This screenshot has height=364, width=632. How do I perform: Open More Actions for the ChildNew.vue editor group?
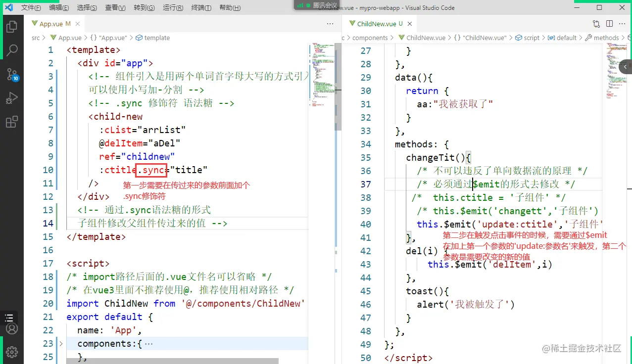[623, 24]
